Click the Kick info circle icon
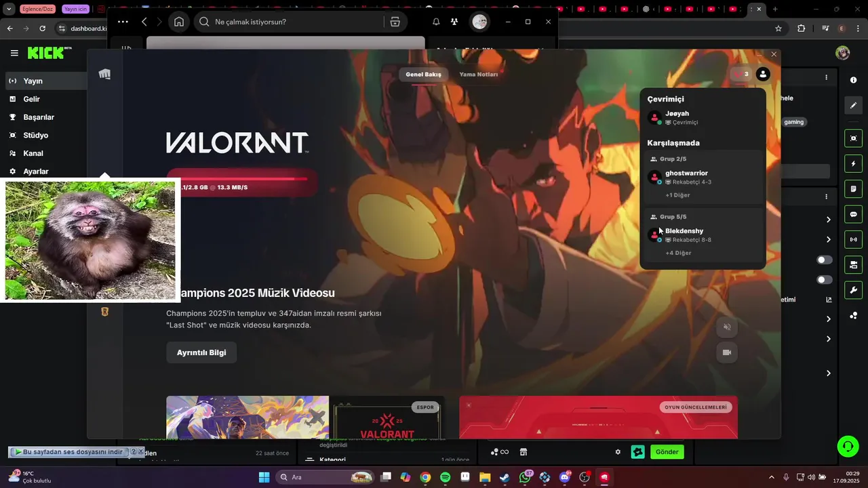 (853, 80)
